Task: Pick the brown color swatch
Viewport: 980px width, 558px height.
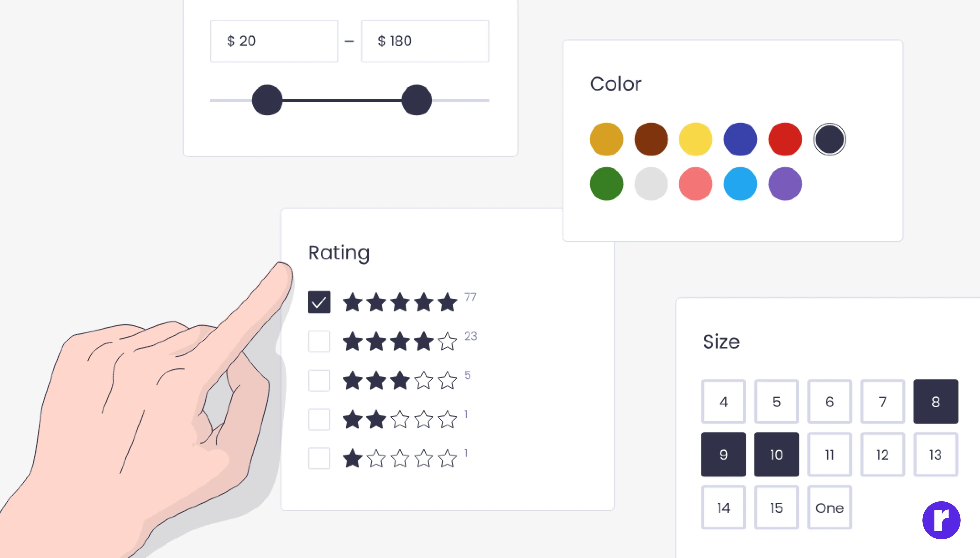Action: click(x=651, y=139)
